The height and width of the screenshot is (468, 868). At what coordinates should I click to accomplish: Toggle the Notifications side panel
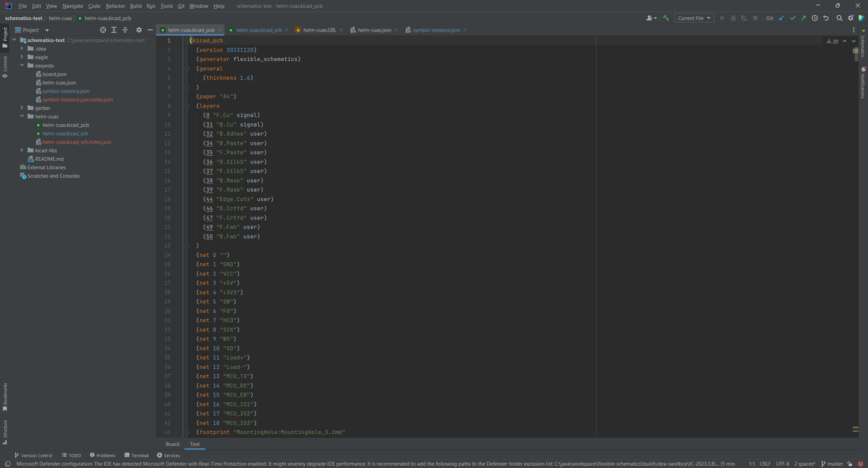pyautogui.click(x=863, y=83)
